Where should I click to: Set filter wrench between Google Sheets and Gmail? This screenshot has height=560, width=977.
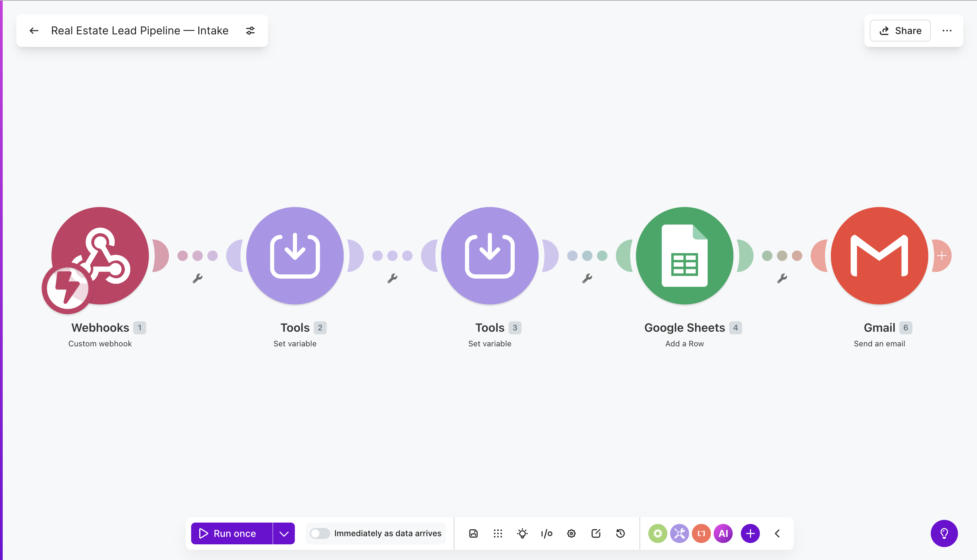tap(782, 278)
